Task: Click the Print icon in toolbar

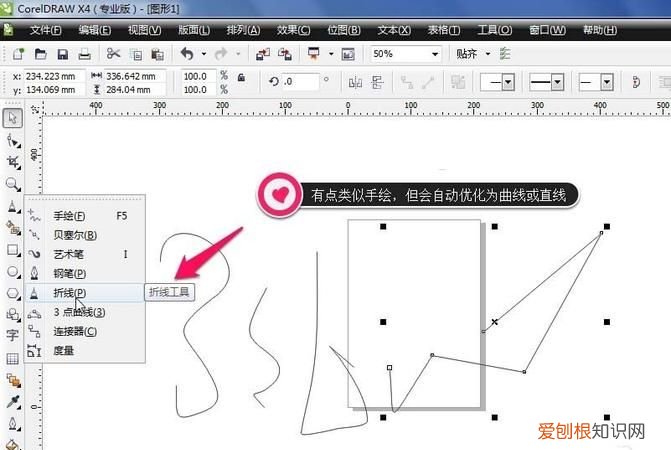Action: (x=86, y=54)
